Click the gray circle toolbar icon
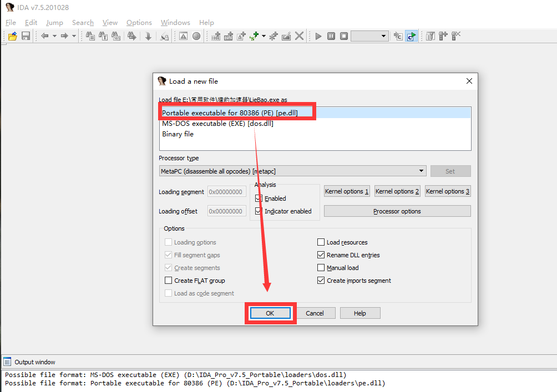557x392 pixels. click(196, 36)
